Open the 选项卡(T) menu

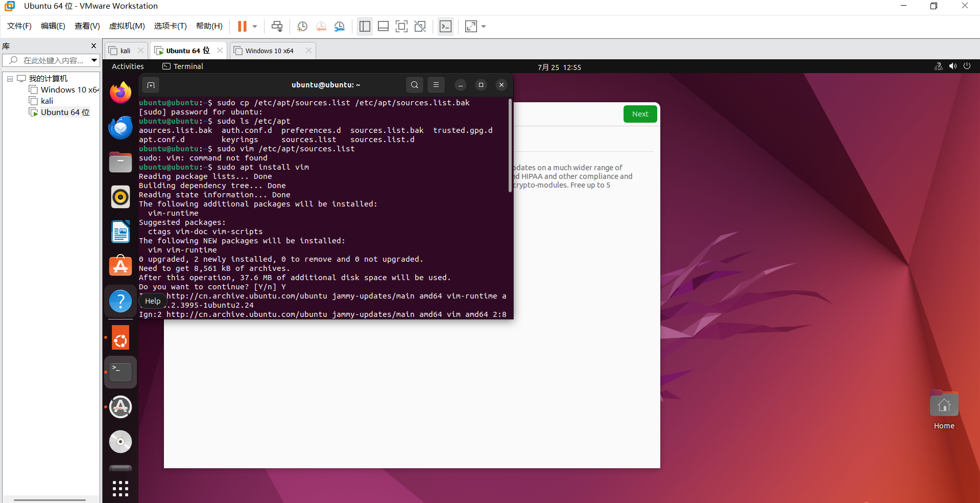[x=171, y=26]
